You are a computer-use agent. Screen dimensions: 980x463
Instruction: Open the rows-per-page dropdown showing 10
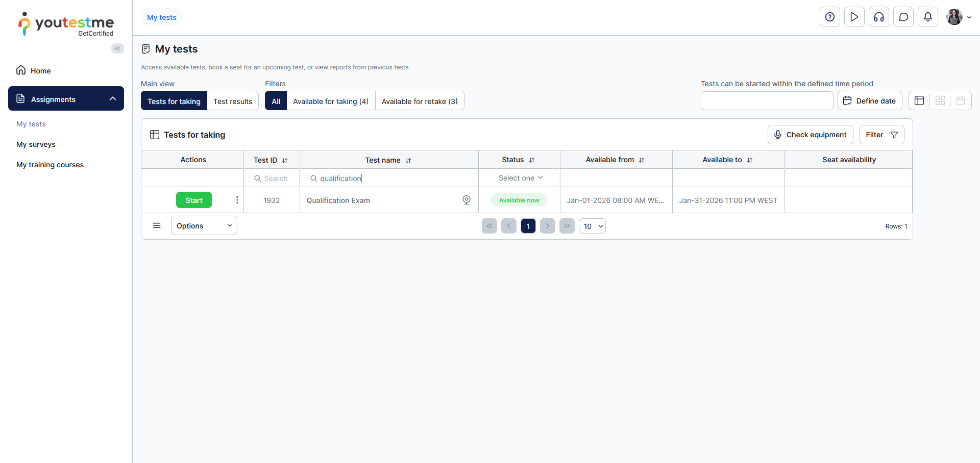pos(592,226)
